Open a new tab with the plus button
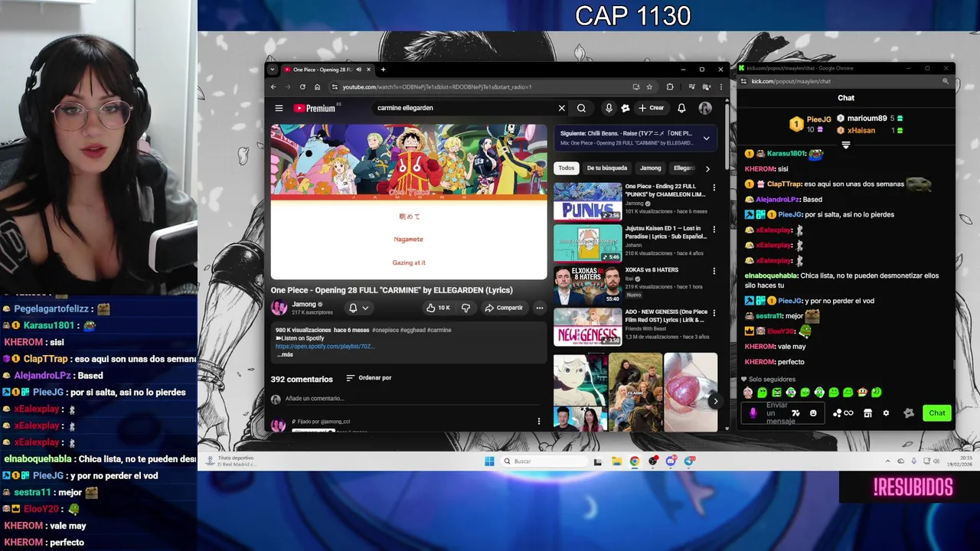Screen dimensions: 980x551 (x=383, y=69)
